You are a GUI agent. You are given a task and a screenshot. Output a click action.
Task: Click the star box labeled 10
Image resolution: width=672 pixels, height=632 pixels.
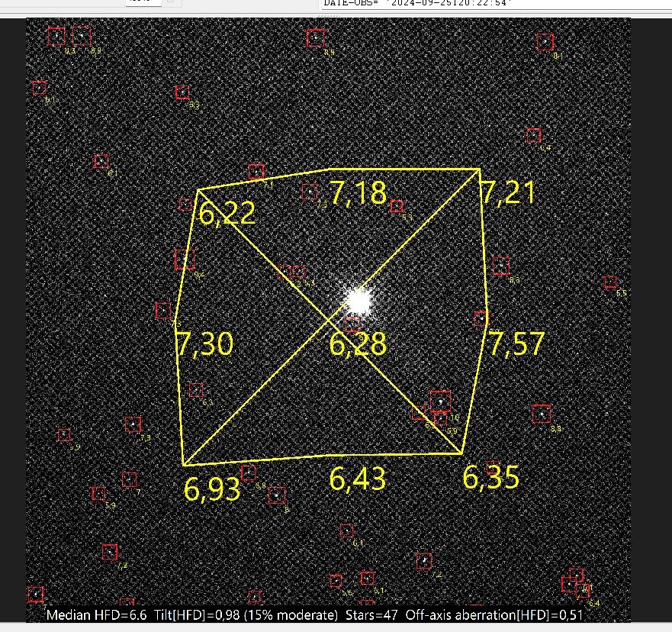(x=441, y=401)
